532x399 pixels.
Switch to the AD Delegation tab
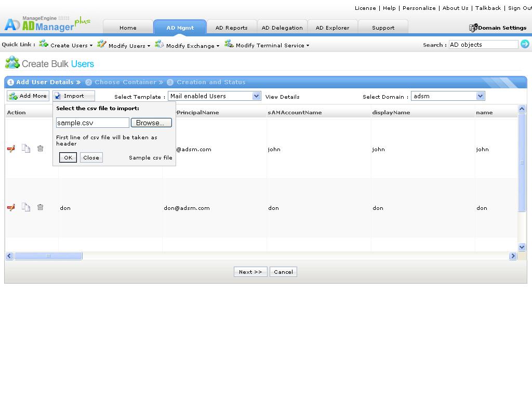point(282,27)
